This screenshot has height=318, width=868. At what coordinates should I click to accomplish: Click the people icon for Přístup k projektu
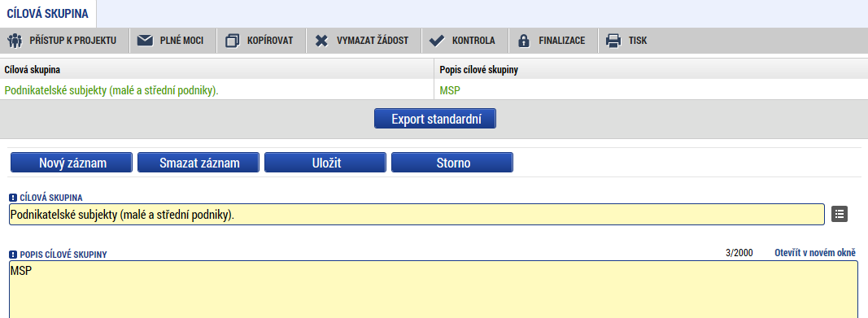tap(15, 41)
